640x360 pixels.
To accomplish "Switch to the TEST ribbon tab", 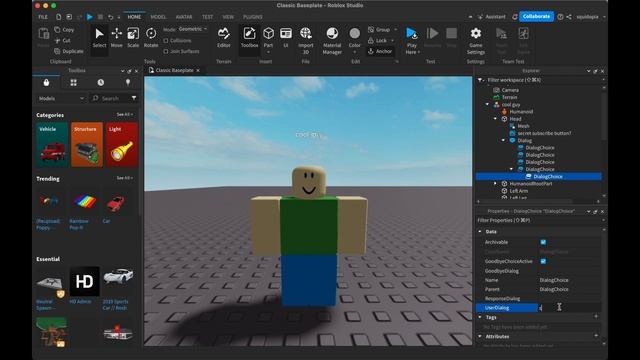I will pyautogui.click(x=207, y=17).
